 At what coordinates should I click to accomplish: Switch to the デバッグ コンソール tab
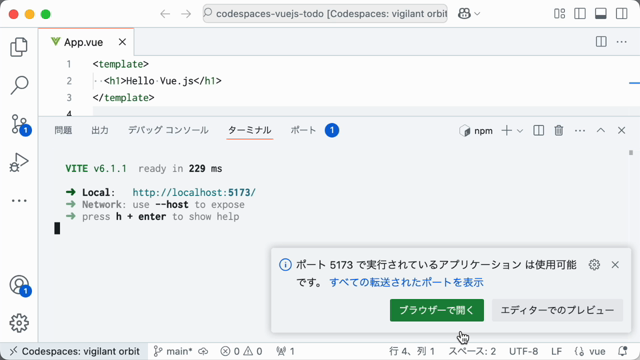pyautogui.click(x=168, y=130)
